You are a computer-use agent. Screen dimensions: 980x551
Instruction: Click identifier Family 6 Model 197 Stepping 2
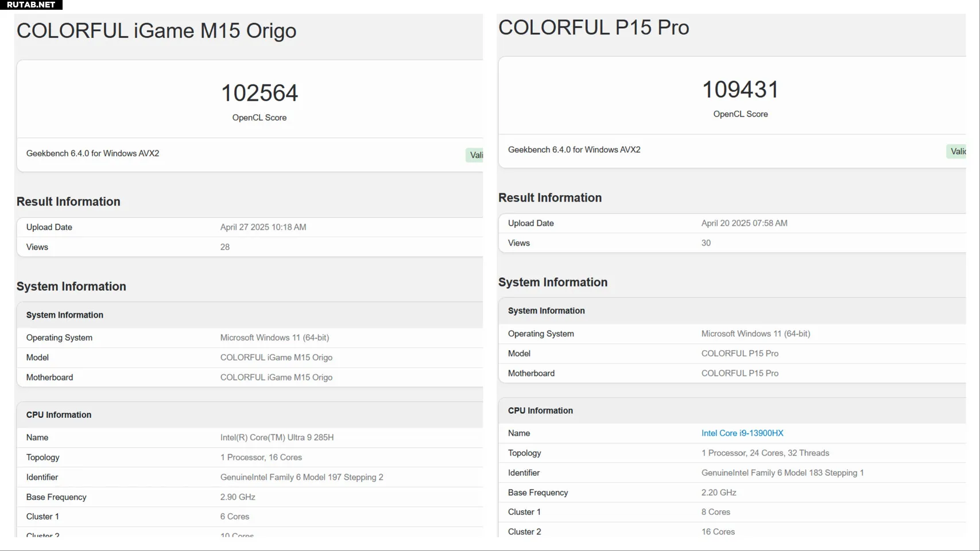302,477
